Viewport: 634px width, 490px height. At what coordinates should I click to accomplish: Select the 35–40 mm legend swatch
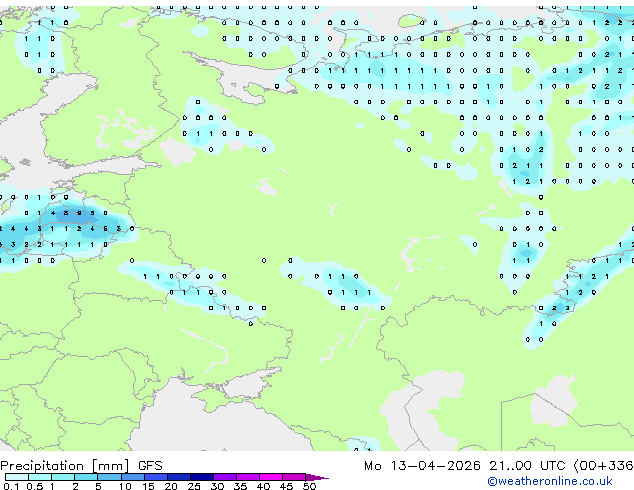click(x=248, y=477)
